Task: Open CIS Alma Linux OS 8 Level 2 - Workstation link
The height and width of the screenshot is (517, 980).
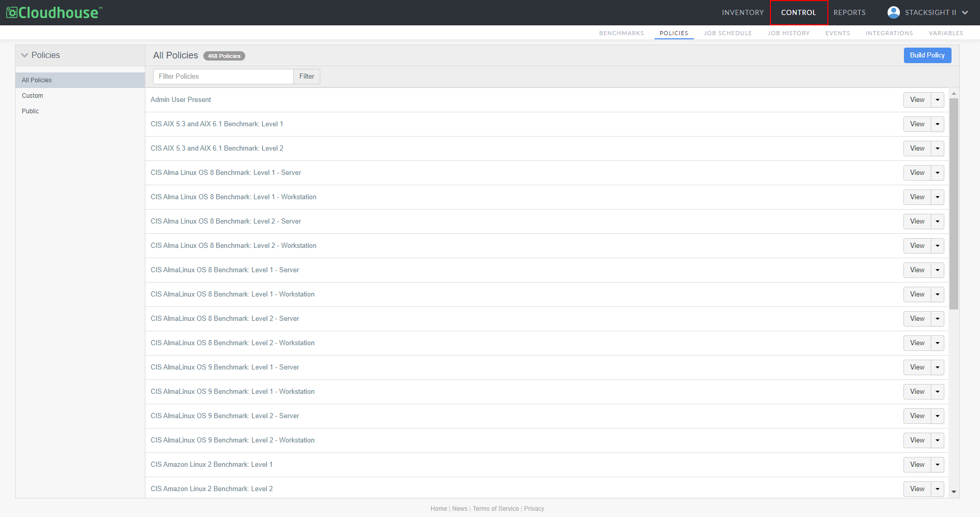Action: click(233, 246)
